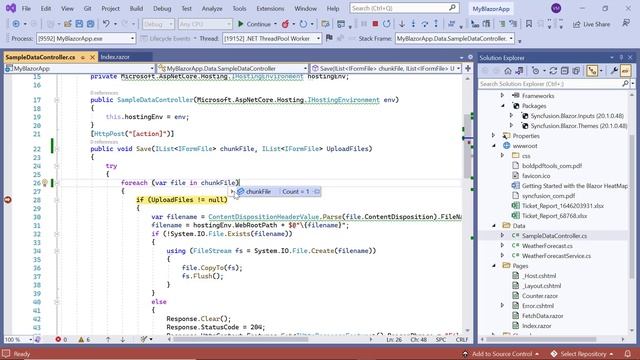Expand the css folder node
The width and height of the screenshot is (640, 360).
[502, 156]
